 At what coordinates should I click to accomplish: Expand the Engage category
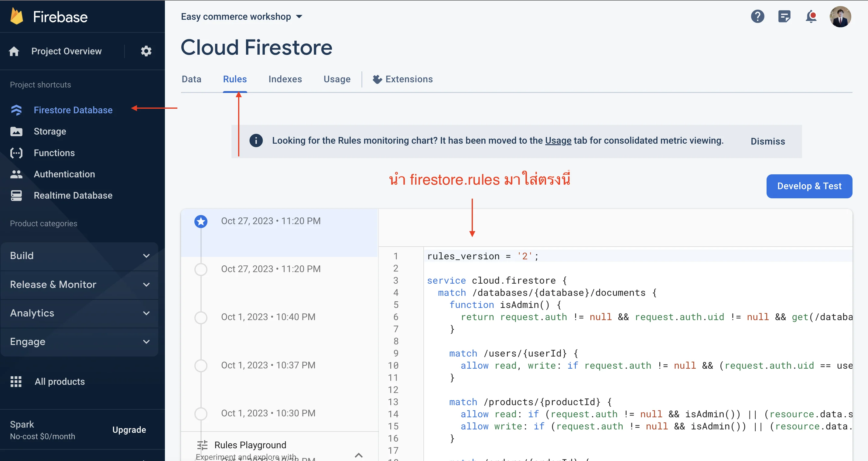[80, 342]
